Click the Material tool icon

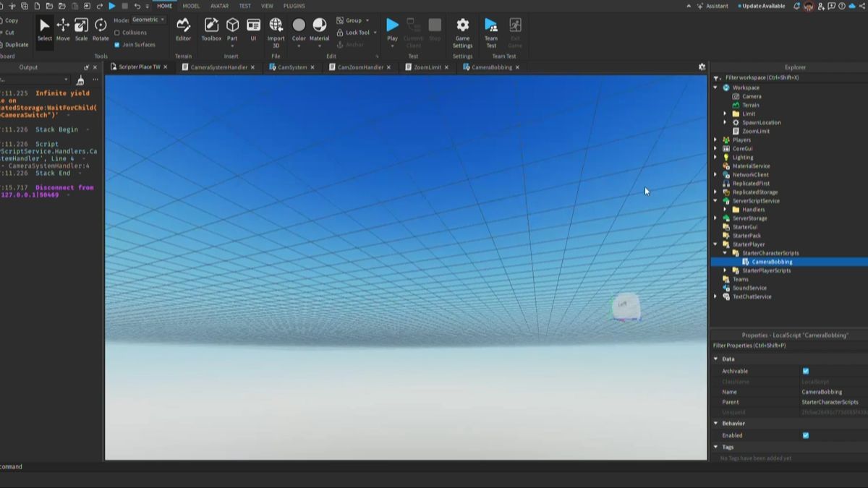click(x=319, y=25)
